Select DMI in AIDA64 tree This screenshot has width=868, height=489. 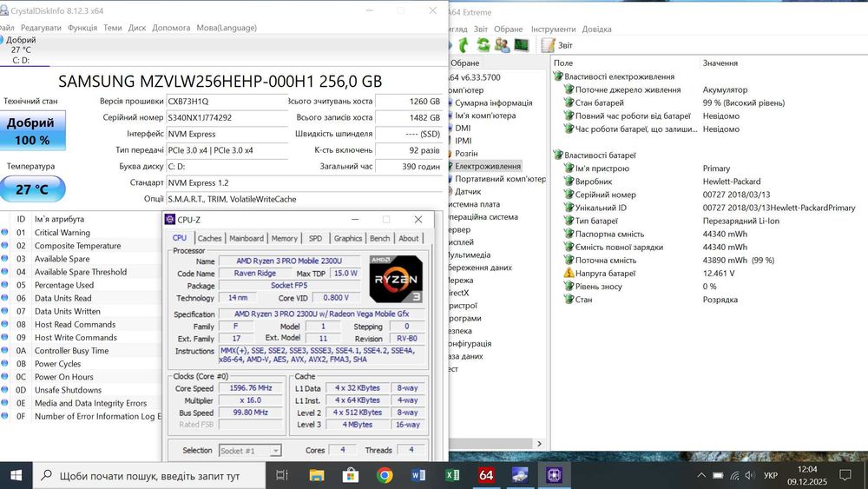coord(463,128)
